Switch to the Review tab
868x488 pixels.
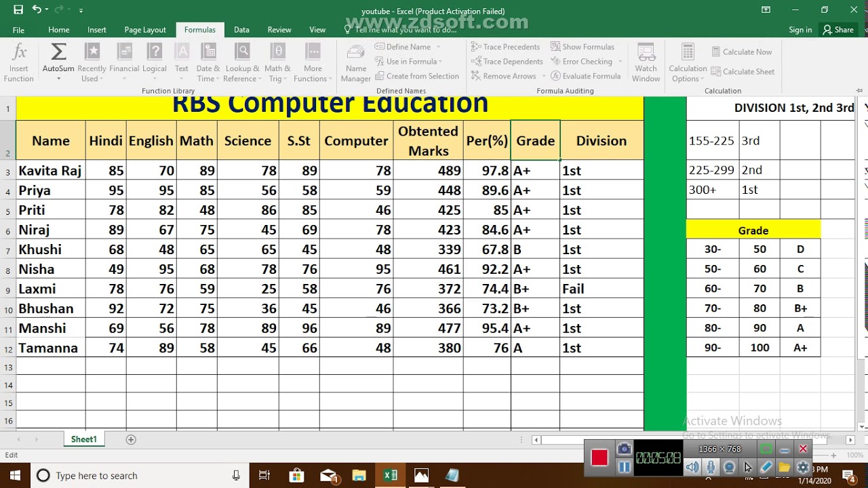pos(279,30)
